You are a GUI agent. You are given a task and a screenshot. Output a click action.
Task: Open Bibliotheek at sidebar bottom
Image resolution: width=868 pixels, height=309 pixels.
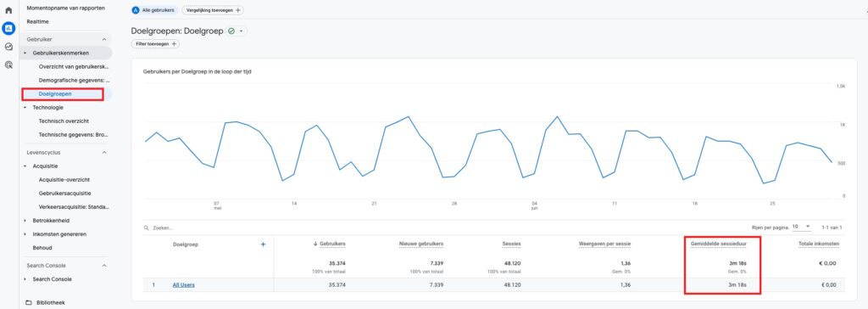[50, 302]
